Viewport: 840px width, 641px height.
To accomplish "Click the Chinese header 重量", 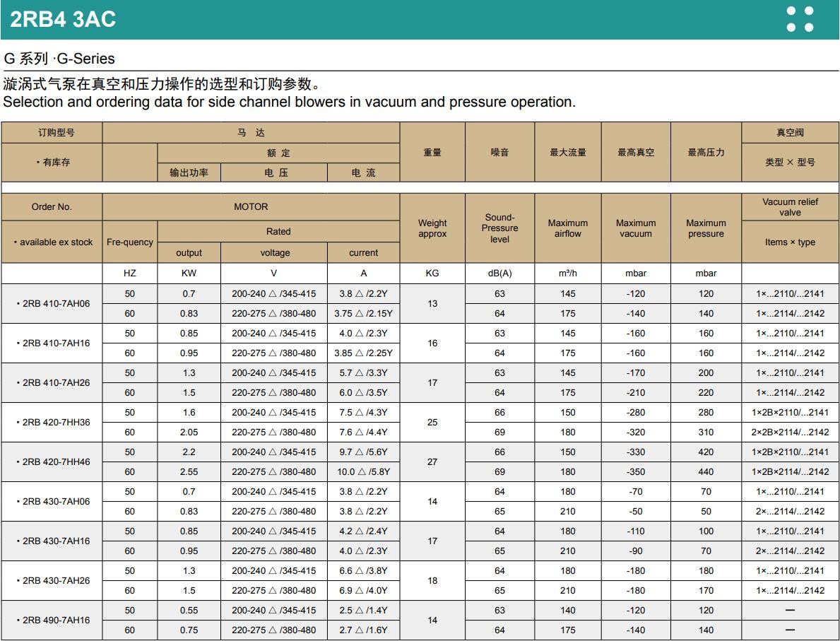I will point(432,152).
